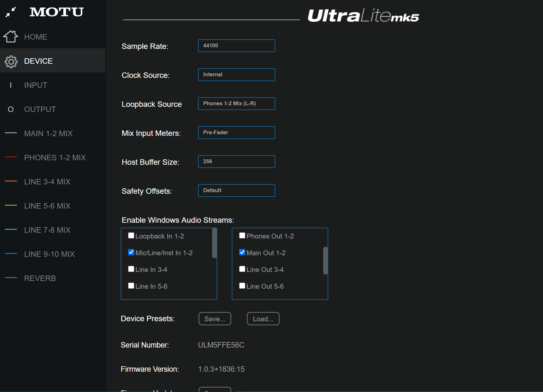Open the Safety Offsets dropdown

click(x=236, y=191)
